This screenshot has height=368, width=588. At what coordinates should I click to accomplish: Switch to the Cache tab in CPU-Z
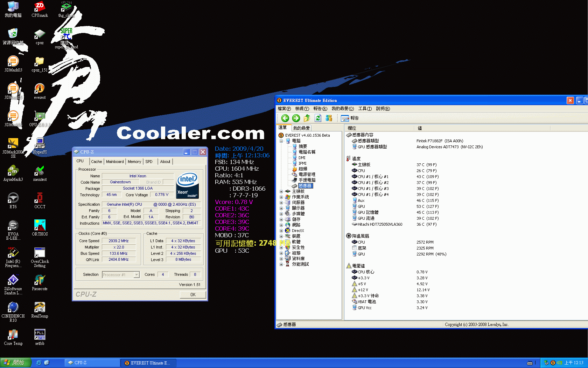click(97, 162)
